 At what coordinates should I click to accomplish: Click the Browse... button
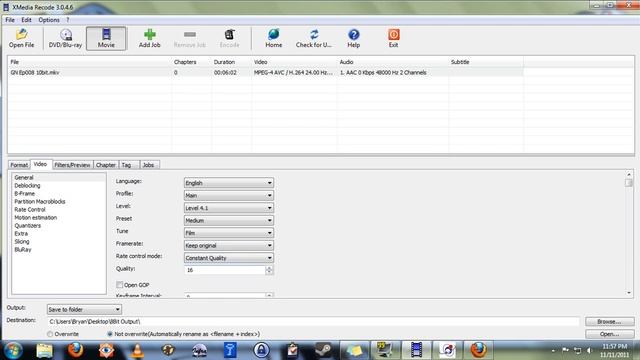click(609, 322)
